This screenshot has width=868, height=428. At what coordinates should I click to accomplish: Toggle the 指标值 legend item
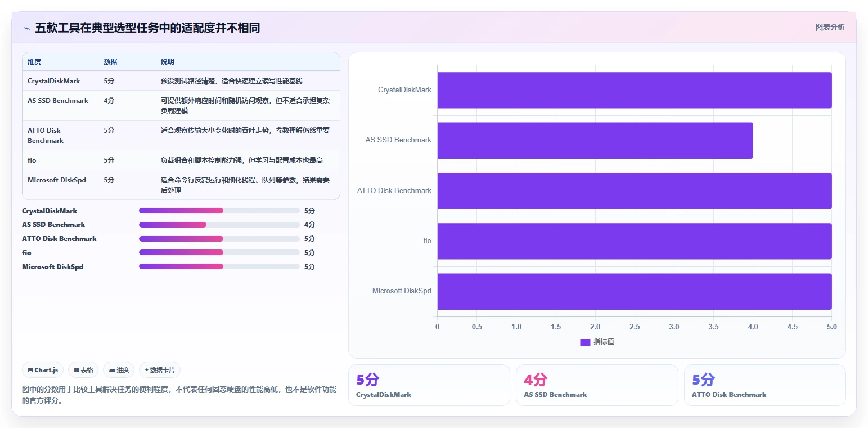(597, 342)
